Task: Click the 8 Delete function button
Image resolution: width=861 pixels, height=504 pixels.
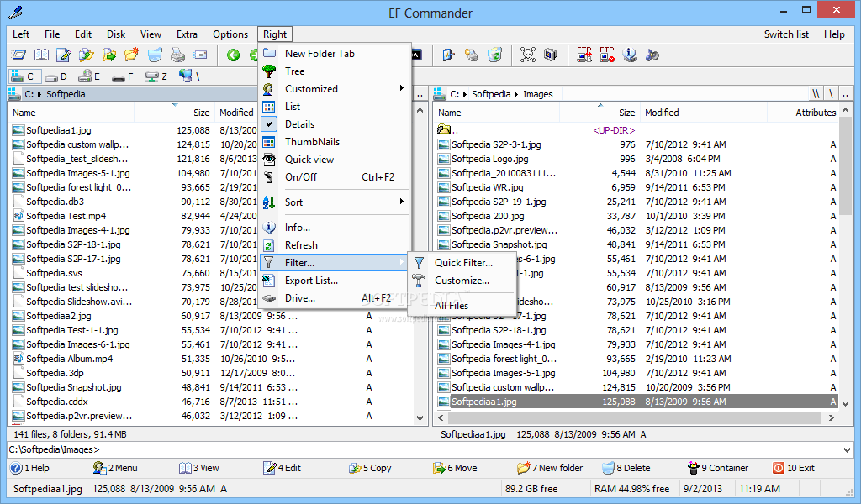Action: tap(626, 468)
